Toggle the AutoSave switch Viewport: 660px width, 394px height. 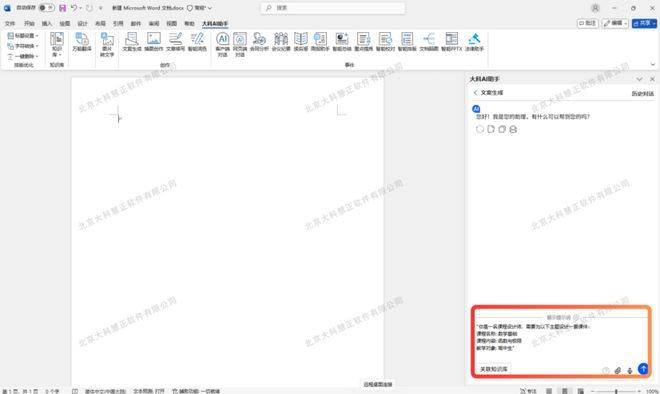click(46, 8)
